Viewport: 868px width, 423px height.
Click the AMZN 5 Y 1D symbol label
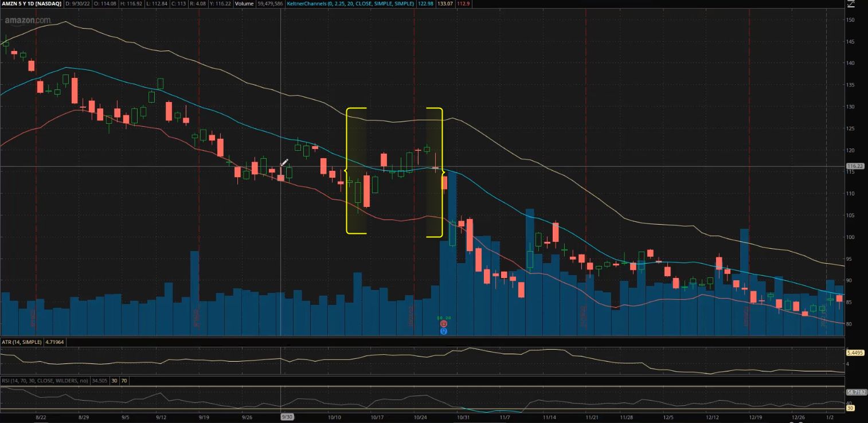click(x=31, y=3)
